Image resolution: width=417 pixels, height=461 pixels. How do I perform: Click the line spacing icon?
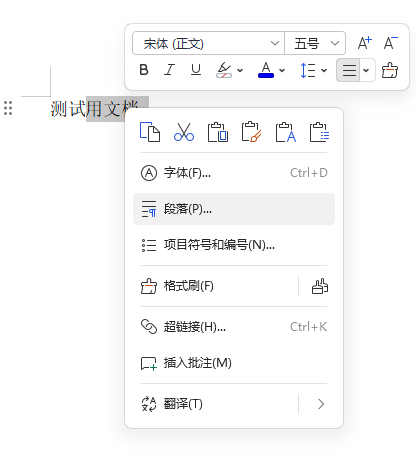click(308, 70)
